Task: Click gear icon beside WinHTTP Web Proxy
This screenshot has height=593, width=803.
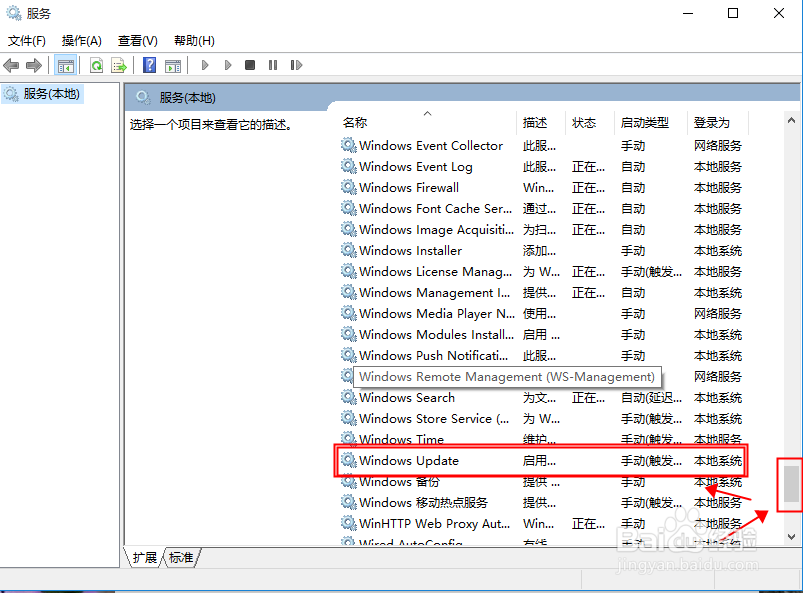Action: coord(349,523)
